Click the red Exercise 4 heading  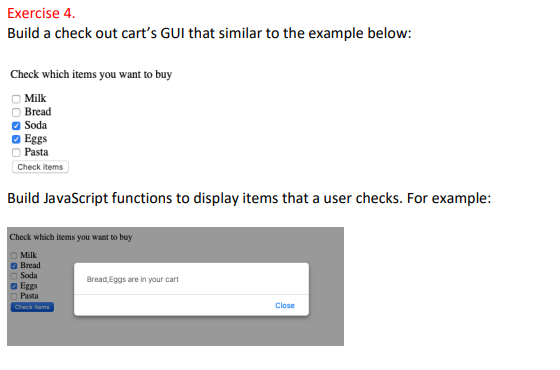[41, 13]
